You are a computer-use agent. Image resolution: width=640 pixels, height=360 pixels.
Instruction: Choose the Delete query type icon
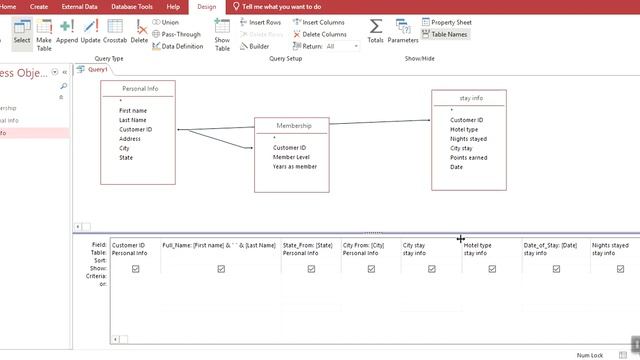coord(139,32)
